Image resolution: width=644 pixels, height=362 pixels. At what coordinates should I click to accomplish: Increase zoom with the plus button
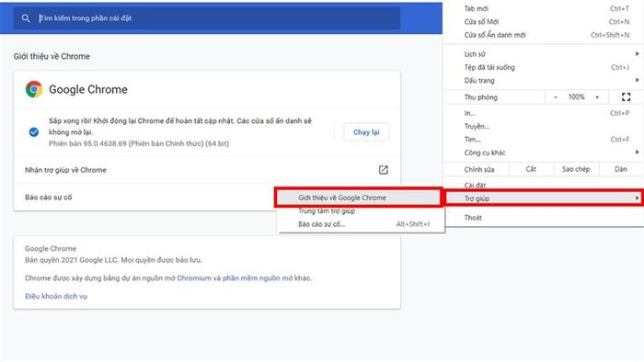(597, 97)
